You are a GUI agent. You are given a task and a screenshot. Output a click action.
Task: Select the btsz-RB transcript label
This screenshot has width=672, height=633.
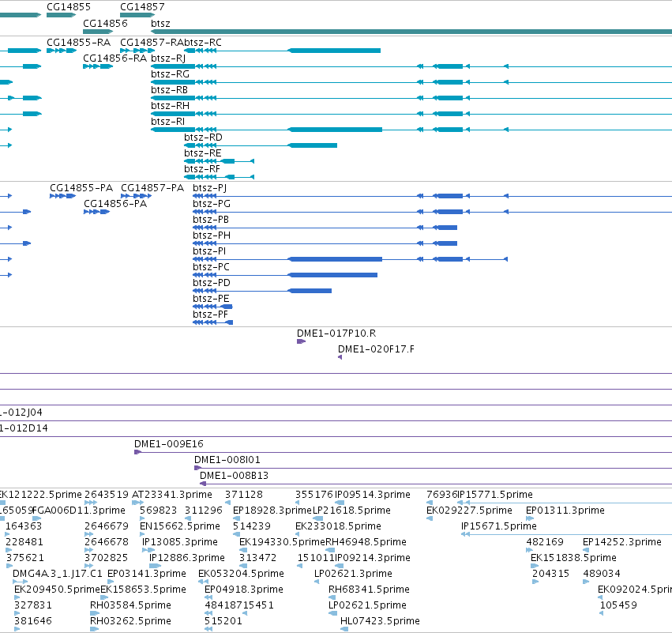(x=169, y=90)
